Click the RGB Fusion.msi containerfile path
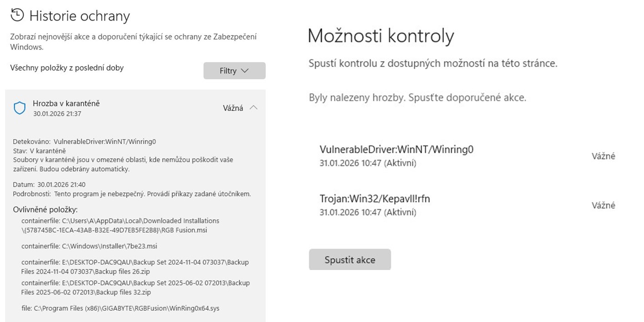The image size is (644, 322). [x=120, y=225]
